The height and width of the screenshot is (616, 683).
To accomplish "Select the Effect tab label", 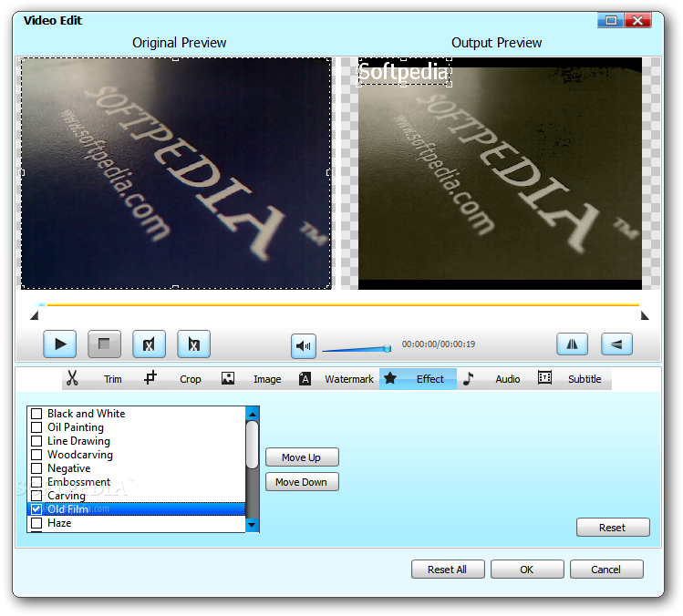I will pyautogui.click(x=430, y=379).
